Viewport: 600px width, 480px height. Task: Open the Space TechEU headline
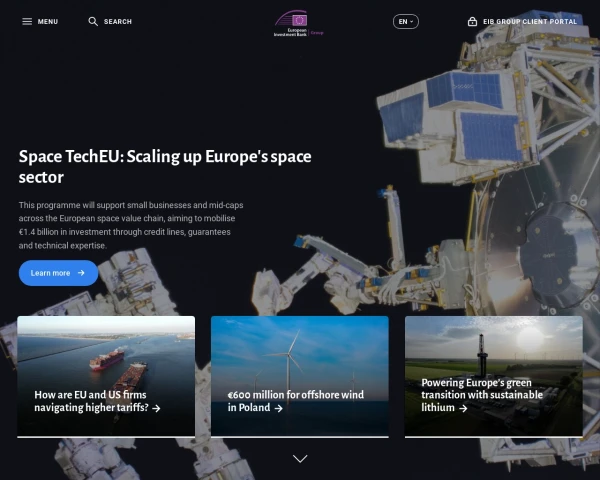[165, 167]
